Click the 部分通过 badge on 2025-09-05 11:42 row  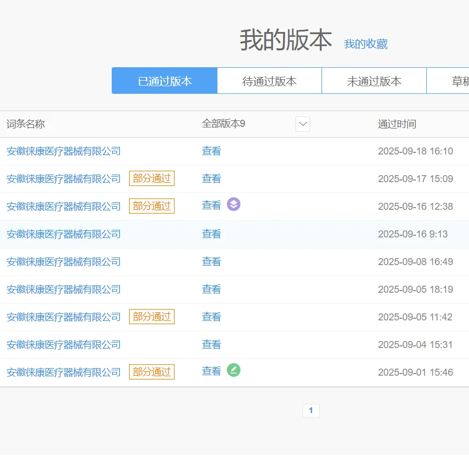151,316
